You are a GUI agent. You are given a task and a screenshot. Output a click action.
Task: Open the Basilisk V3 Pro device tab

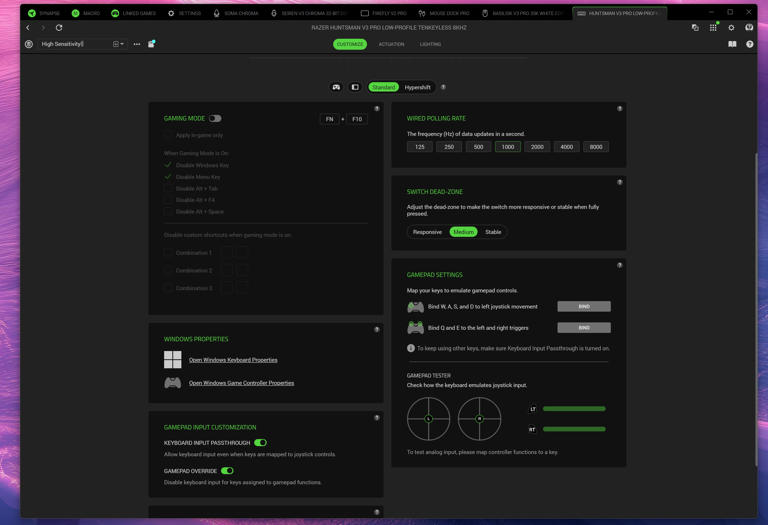click(522, 13)
